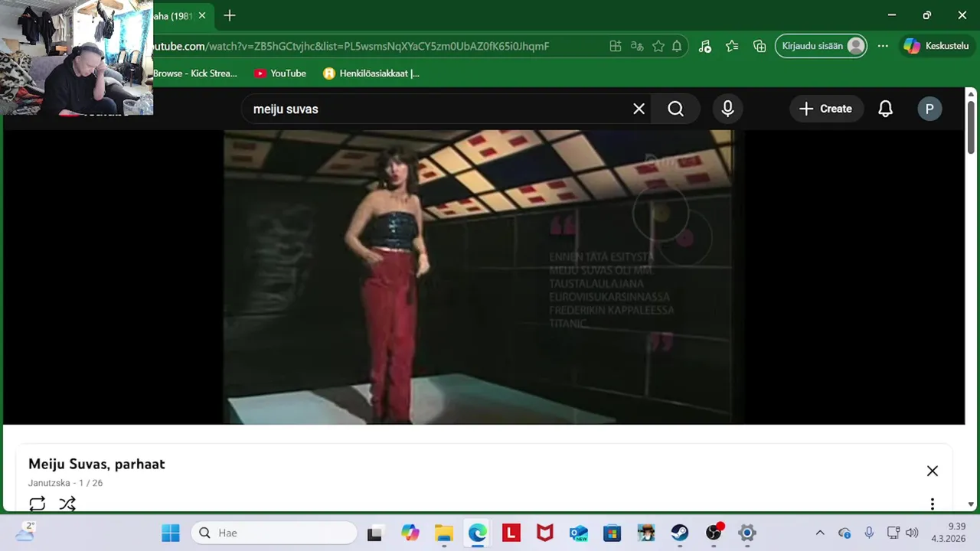This screenshot has width=980, height=551.
Task: Open the Windows Start menu
Action: (x=171, y=533)
